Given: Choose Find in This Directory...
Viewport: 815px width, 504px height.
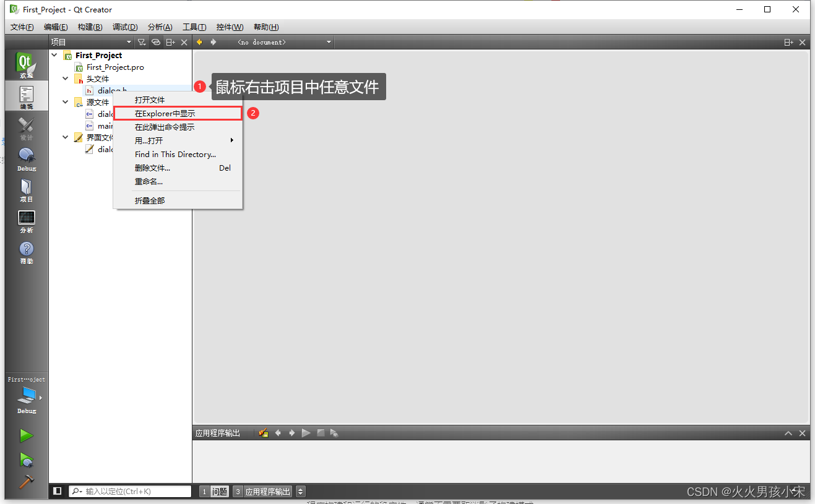Looking at the screenshot, I should point(178,154).
